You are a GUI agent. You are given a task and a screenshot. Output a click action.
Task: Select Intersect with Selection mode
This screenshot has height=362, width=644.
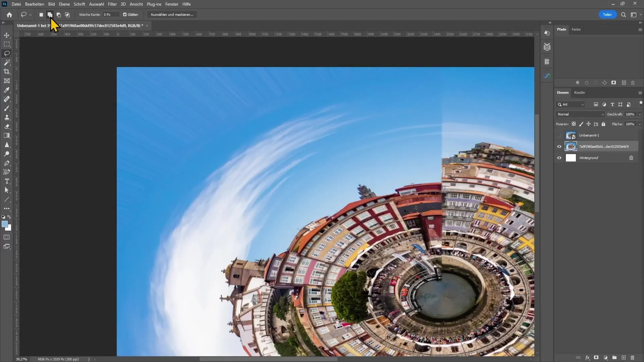click(67, 15)
